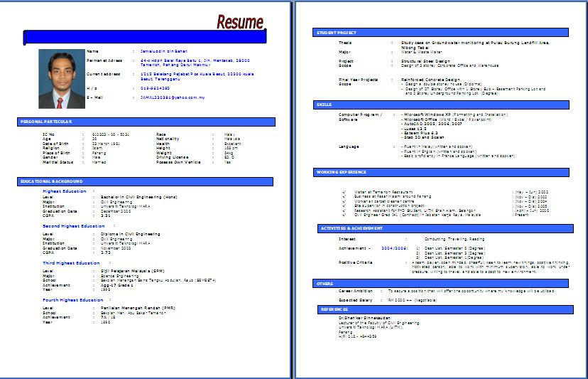Click the wide blue banner under Resume

145,37
